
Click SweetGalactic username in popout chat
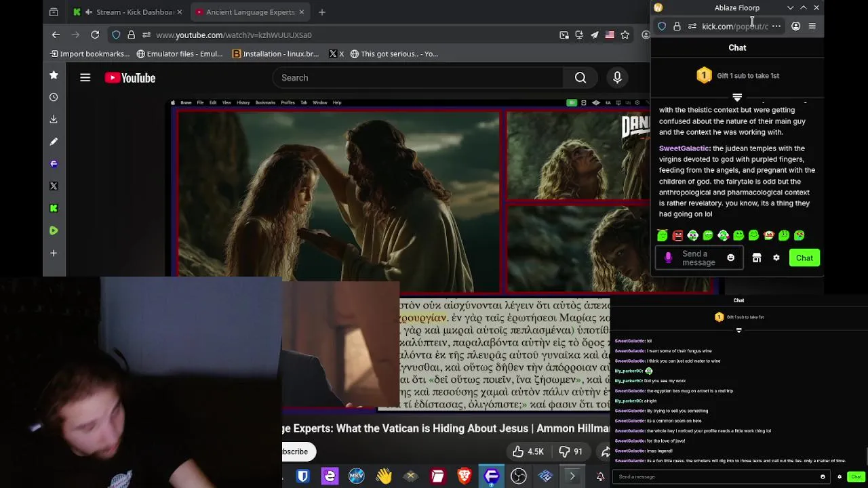point(684,148)
